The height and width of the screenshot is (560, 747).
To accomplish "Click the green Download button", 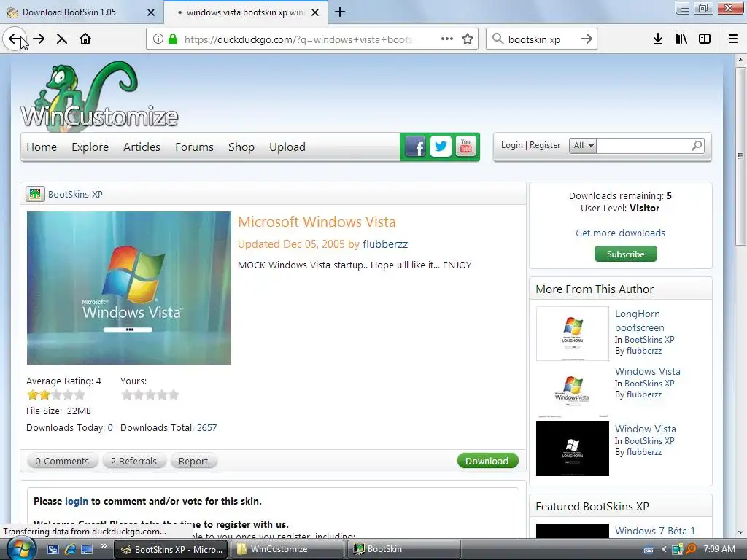I will tap(487, 461).
